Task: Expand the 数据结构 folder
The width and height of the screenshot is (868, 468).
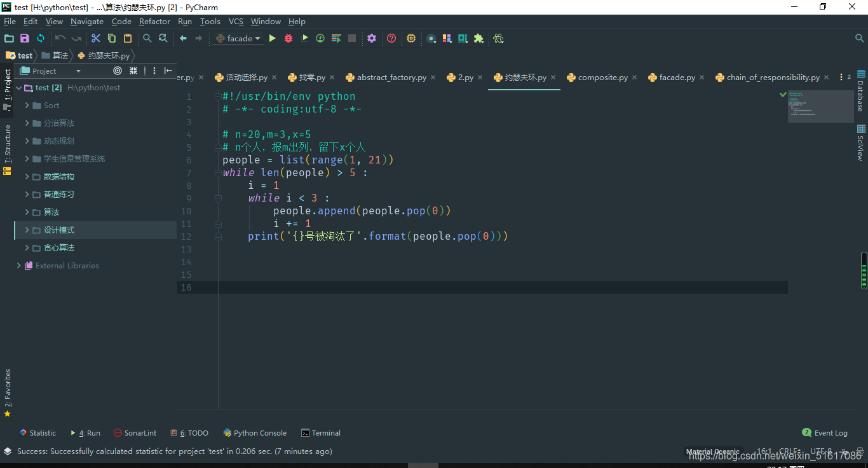Action: pos(27,177)
